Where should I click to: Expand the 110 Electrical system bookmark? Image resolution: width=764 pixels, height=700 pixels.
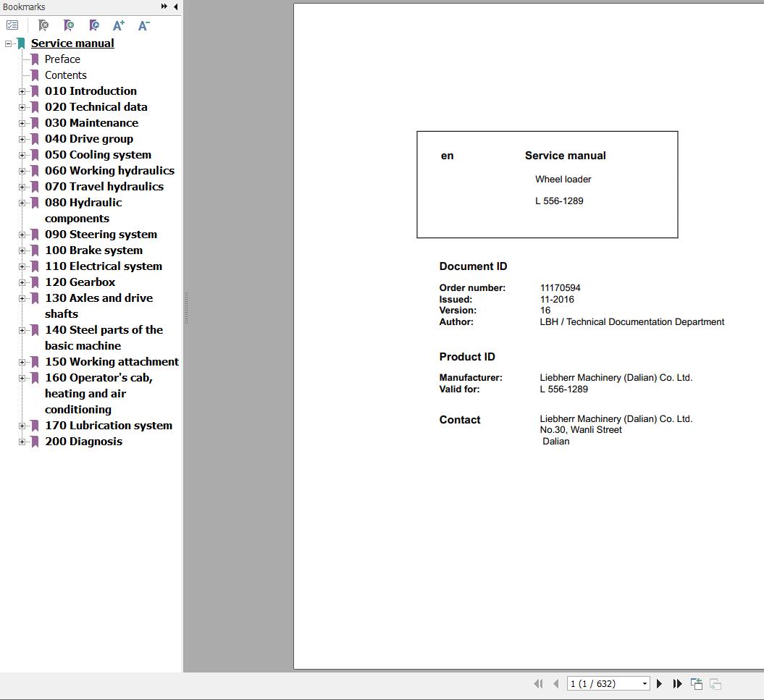point(22,266)
